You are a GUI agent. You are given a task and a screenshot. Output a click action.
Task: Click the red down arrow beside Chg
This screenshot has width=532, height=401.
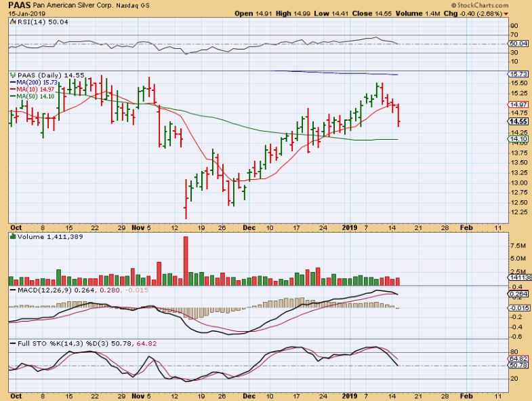coord(506,14)
